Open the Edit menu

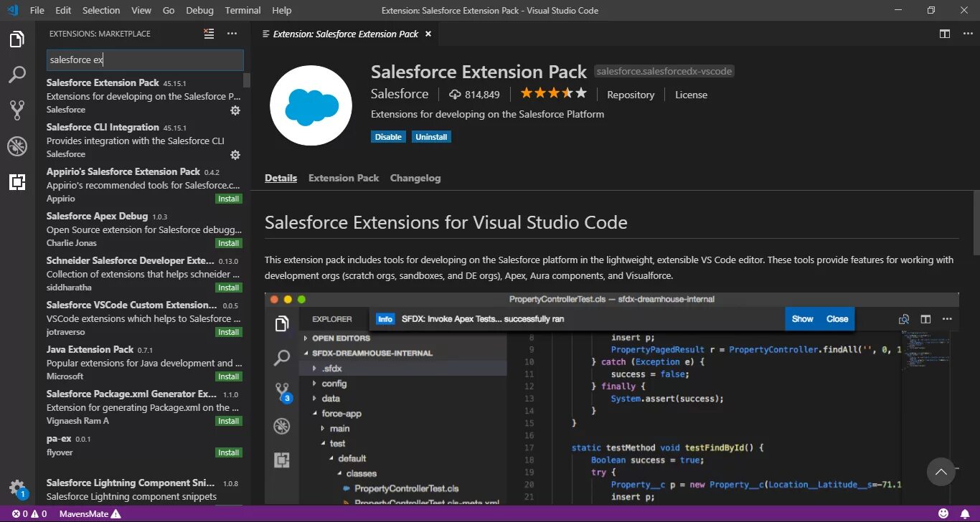[63, 10]
